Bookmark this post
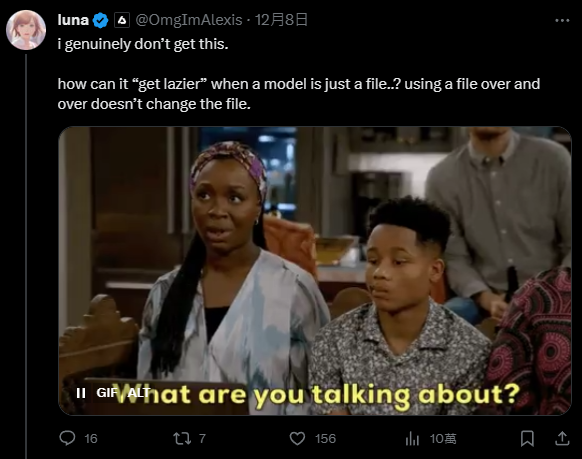 527,439
